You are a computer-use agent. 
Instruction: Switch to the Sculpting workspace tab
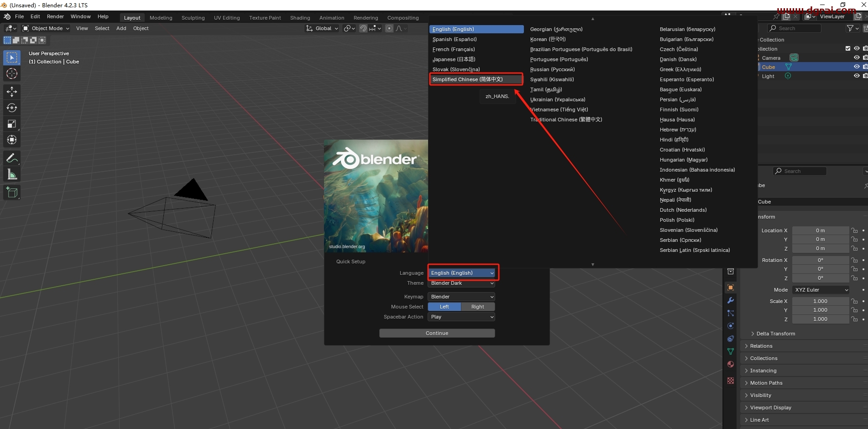[193, 17]
